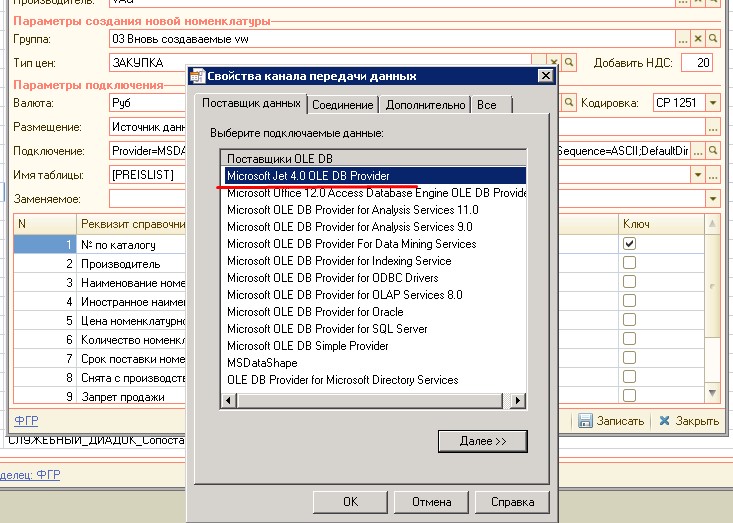Image resolution: width=733 pixels, height=523 pixels.
Task: Click the 'делец: ФГР' link
Action: click(x=30, y=475)
